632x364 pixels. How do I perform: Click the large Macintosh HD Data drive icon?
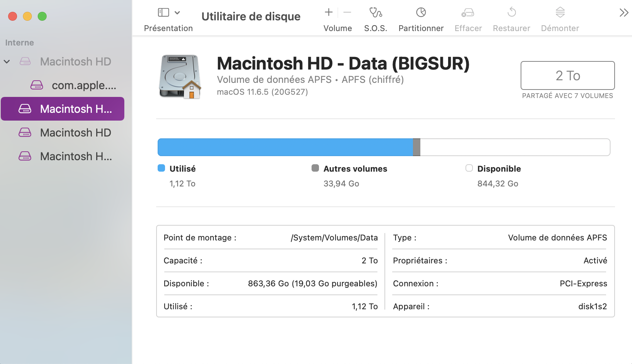[180, 77]
